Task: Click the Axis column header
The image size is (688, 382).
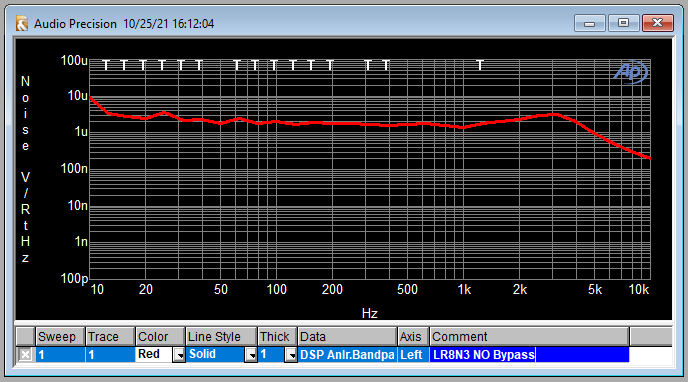Action: pos(413,337)
